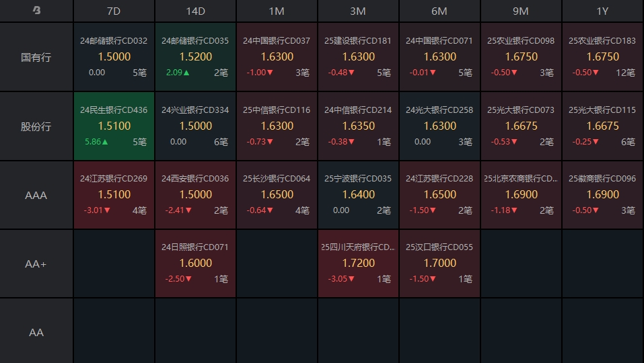Select the 1M tenor column header
Screen dimensions: 644x363
[277, 11]
